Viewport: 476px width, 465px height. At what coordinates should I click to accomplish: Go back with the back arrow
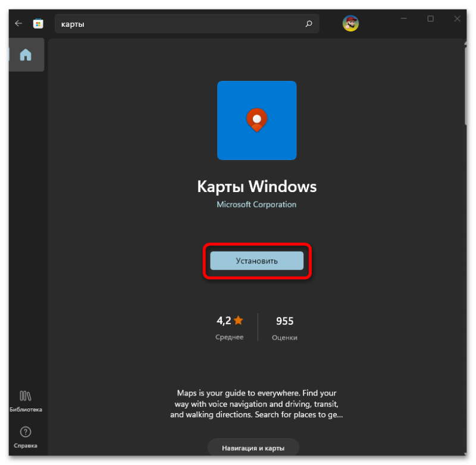pyautogui.click(x=18, y=23)
